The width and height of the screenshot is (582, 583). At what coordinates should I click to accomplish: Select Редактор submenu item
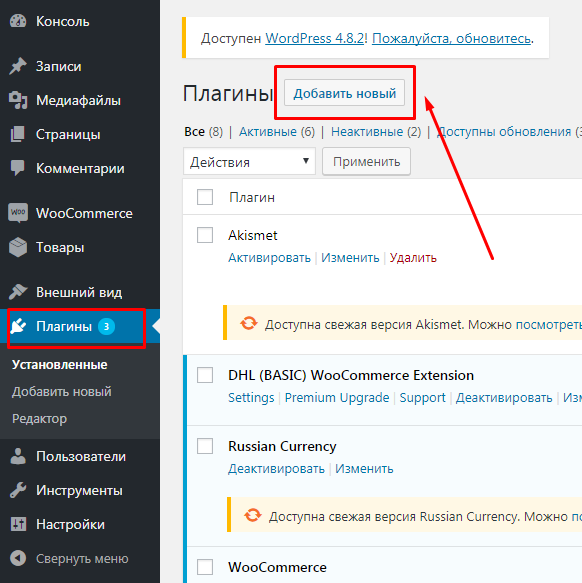pos(39,419)
